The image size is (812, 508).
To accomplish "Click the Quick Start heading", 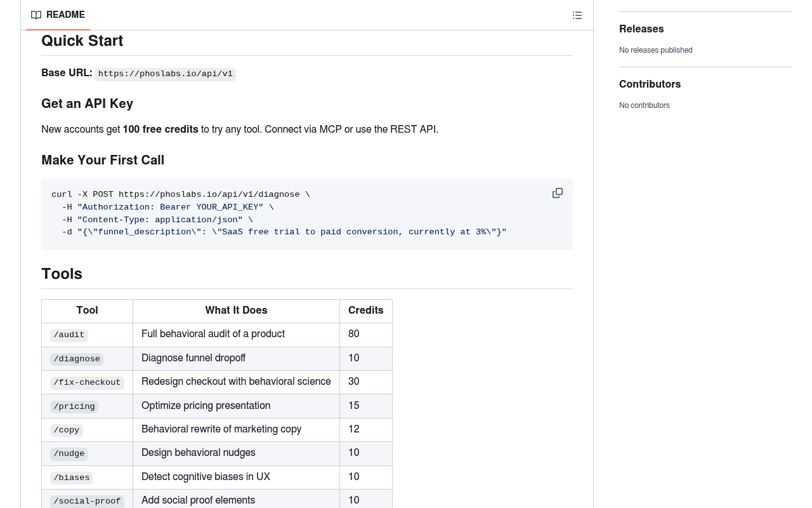I will click(x=82, y=41).
